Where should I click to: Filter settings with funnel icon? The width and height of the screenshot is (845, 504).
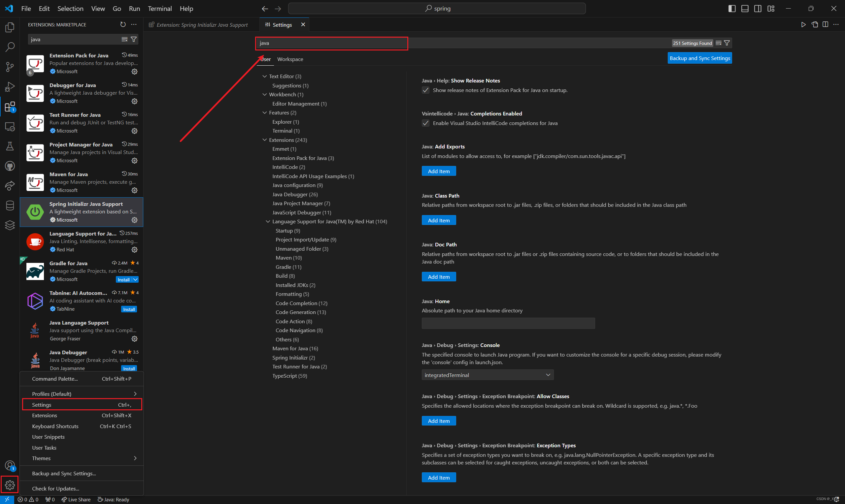point(727,43)
